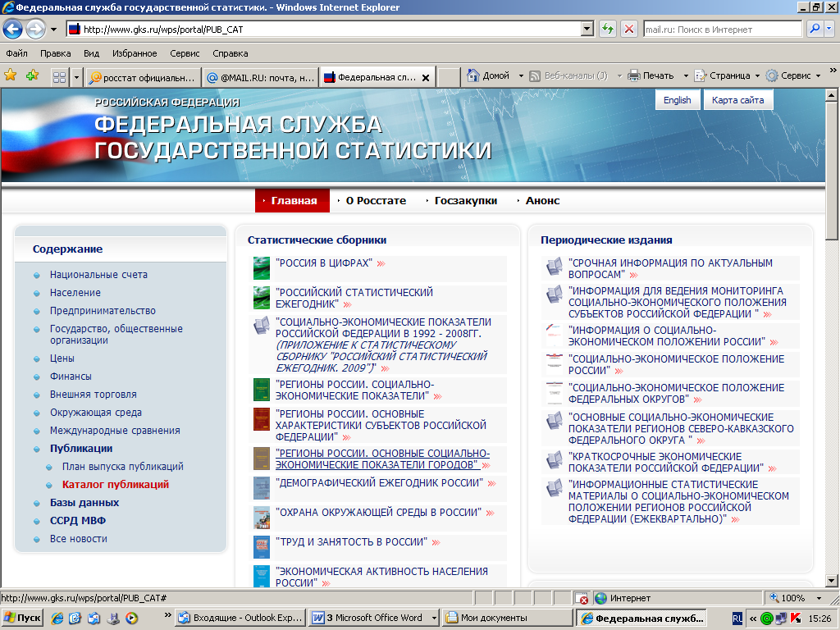This screenshot has width=840, height=630.
Task: Expand the Печать dropdown arrow
Action: click(x=686, y=76)
